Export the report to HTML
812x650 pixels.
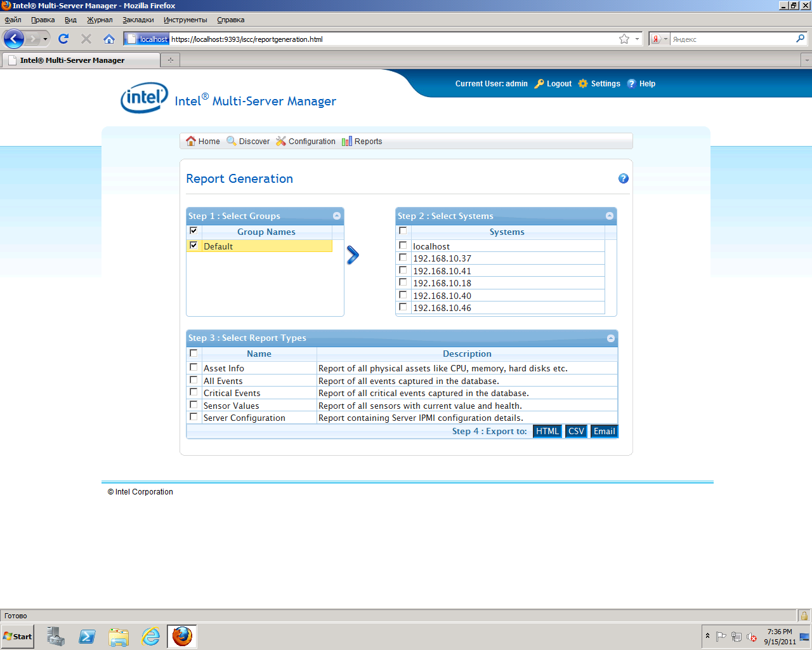(547, 432)
